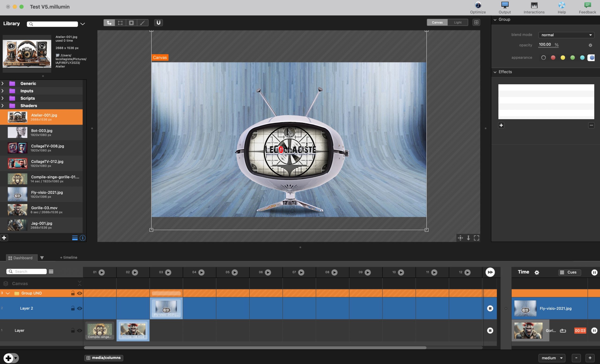The width and height of the screenshot is (600, 364).
Task: Click the fullscreen canvas icon
Action: tap(476, 238)
